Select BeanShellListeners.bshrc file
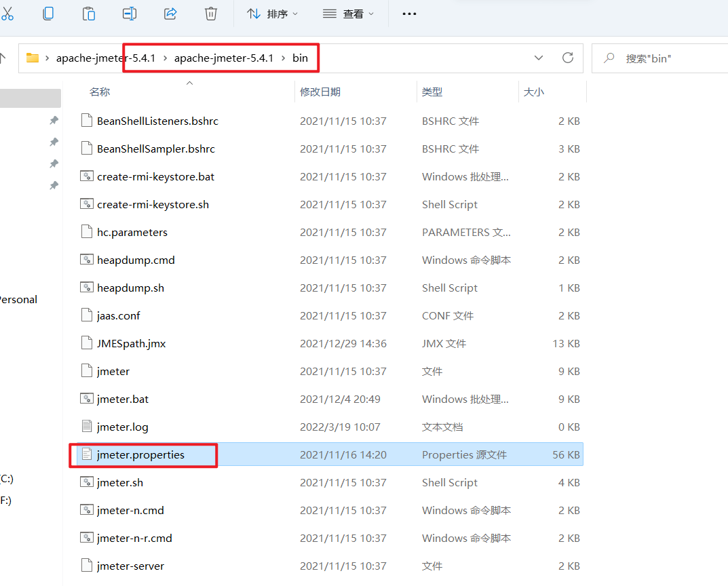 157,121
